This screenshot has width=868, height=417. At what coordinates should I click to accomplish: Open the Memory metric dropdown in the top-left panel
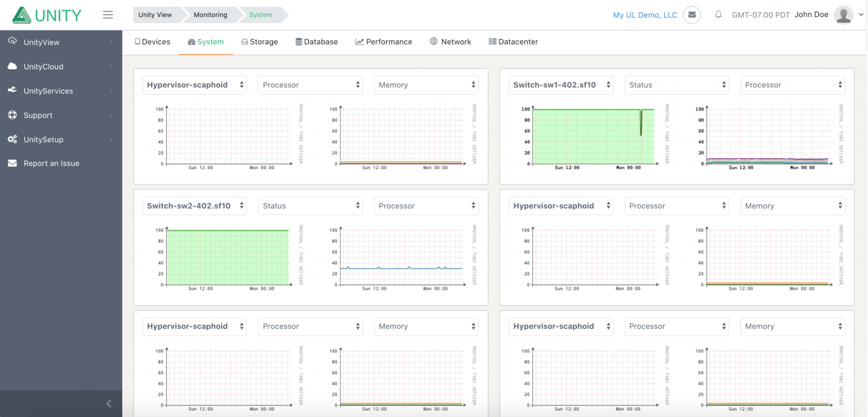426,84
